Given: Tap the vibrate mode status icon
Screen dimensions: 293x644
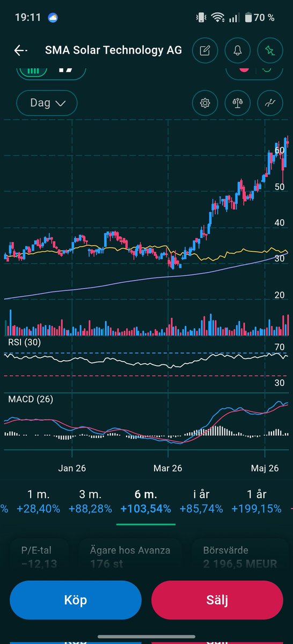Looking at the screenshot, I should pyautogui.click(x=201, y=18).
